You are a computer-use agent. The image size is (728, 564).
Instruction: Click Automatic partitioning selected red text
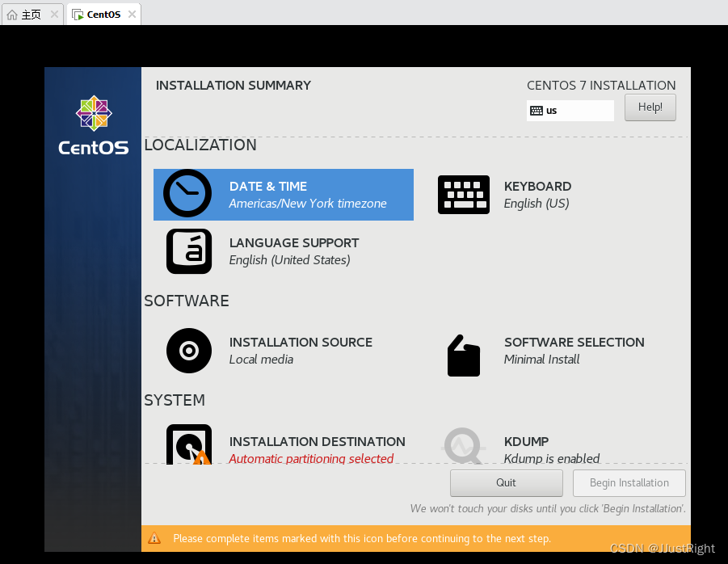coord(311,458)
